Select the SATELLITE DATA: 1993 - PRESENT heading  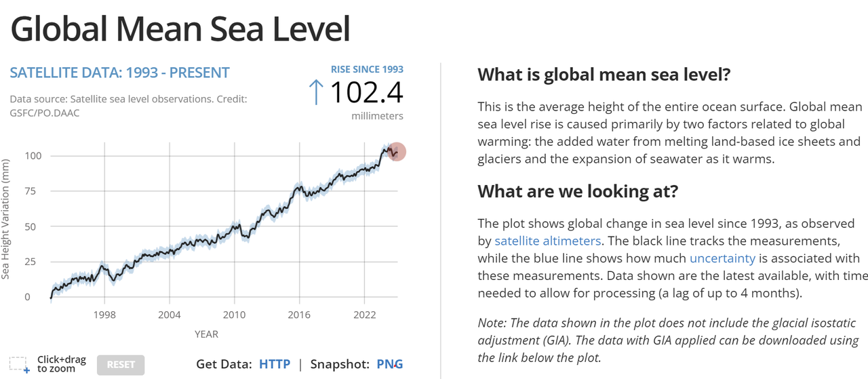tap(120, 73)
